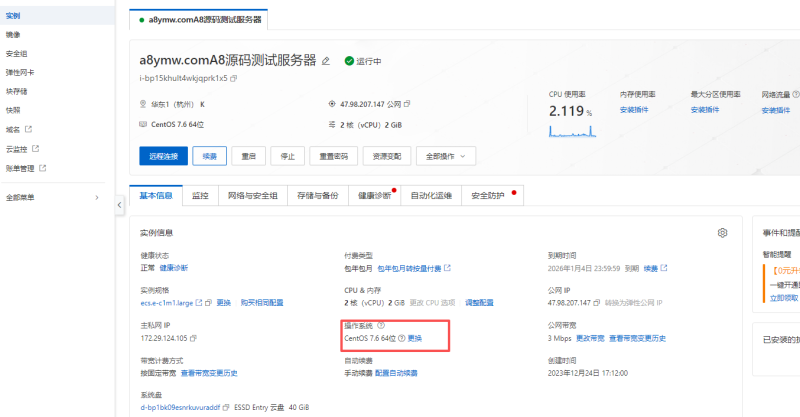Click the 重启 button

click(248, 156)
